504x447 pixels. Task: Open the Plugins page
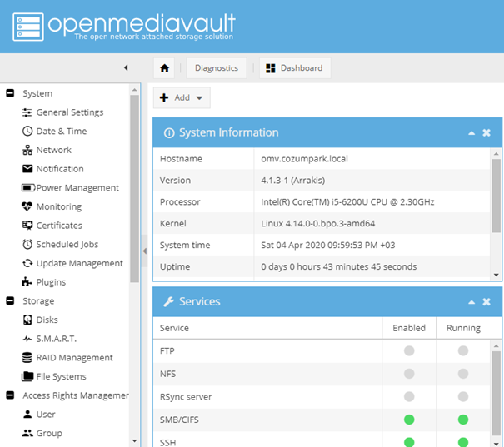(x=51, y=282)
